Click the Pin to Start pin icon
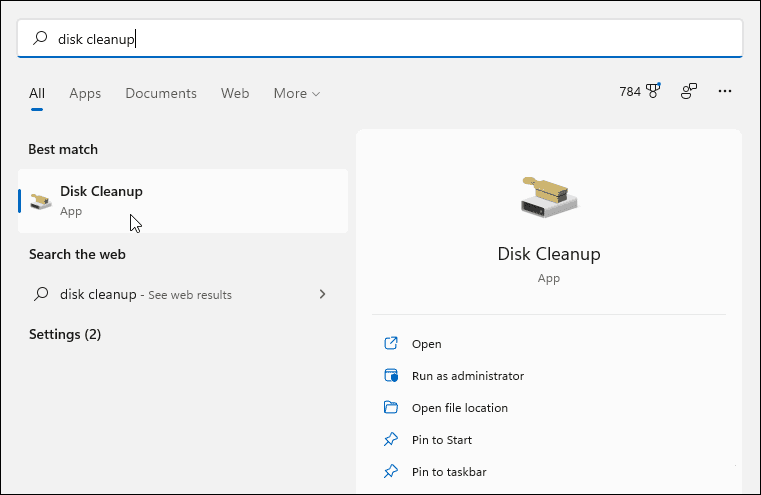 pos(391,440)
